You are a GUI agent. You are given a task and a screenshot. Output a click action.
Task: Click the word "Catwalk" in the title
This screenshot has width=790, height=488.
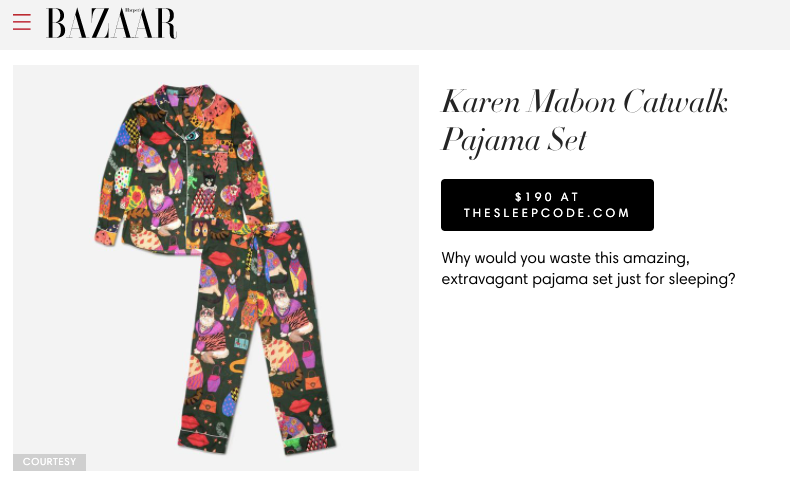(675, 102)
